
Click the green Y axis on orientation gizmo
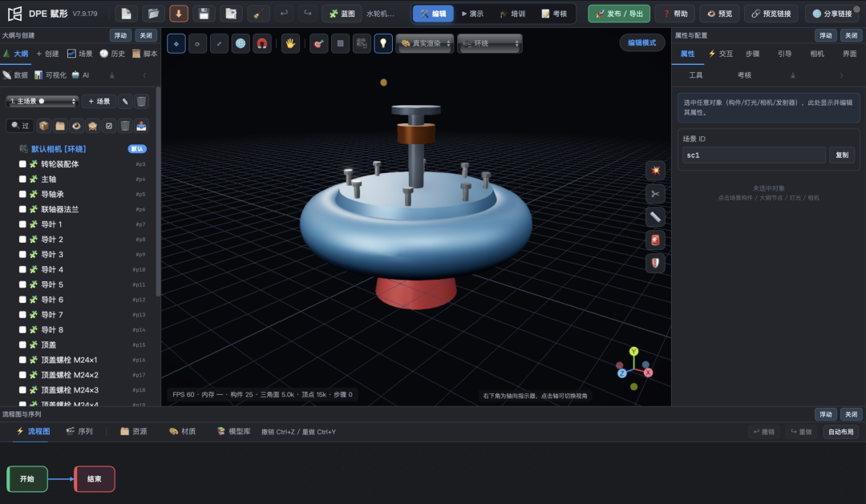(633, 352)
